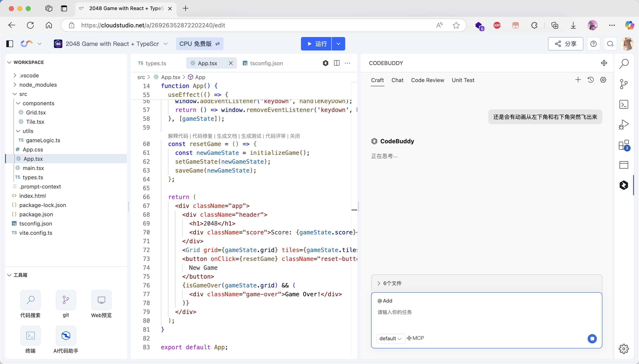Expand the 6个文件 file list
Screen dimensions: 639x364
pyautogui.click(x=390, y=283)
